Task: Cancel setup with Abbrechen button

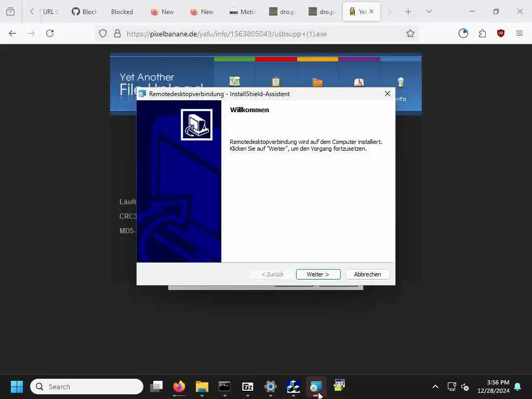Action: click(x=367, y=274)
